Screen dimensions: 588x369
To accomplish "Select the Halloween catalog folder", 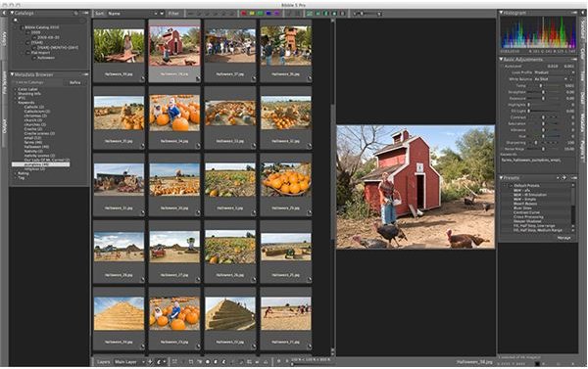I will (x=46, y=58).
